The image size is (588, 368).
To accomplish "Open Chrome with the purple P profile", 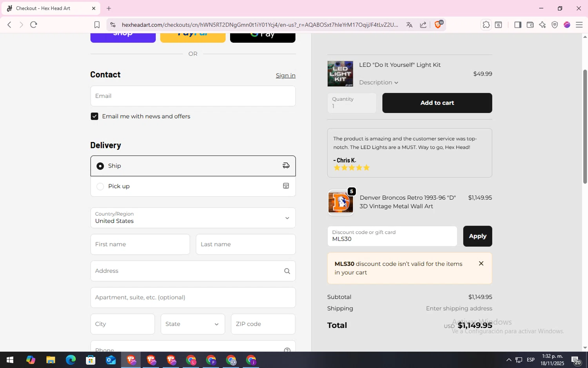I will point(211,360).
